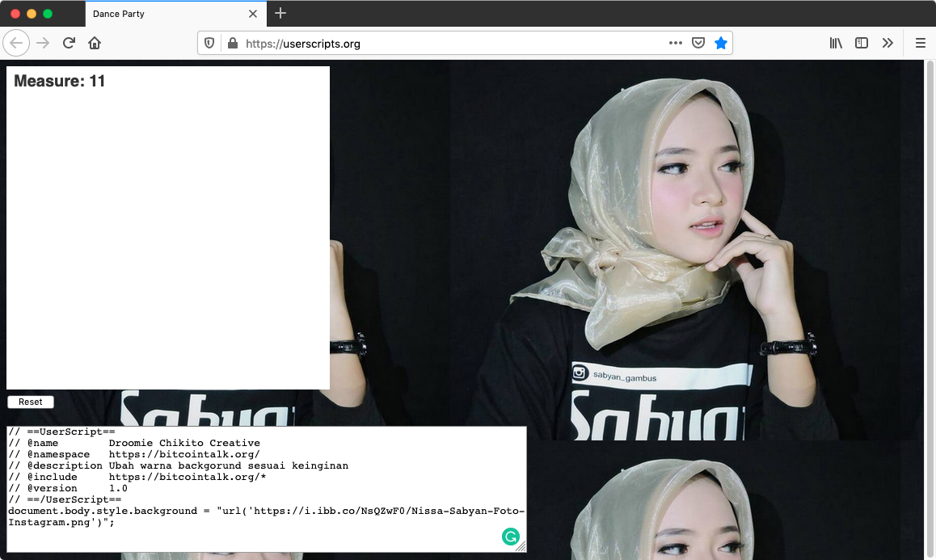The width and height of the screenshot is (936, 560).
Task: Click inside the userscript code text area
Action: [x=266, y=489]
